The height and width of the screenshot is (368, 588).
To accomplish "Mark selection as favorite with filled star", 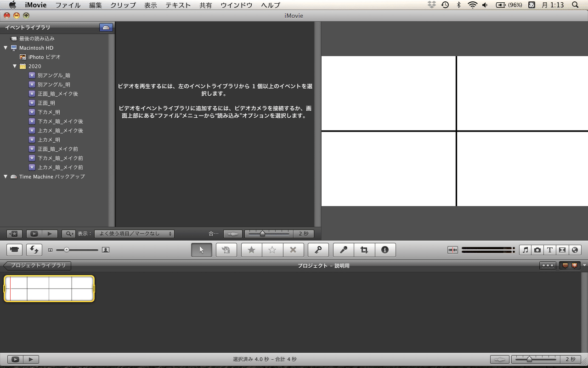I will pos(251,250).
